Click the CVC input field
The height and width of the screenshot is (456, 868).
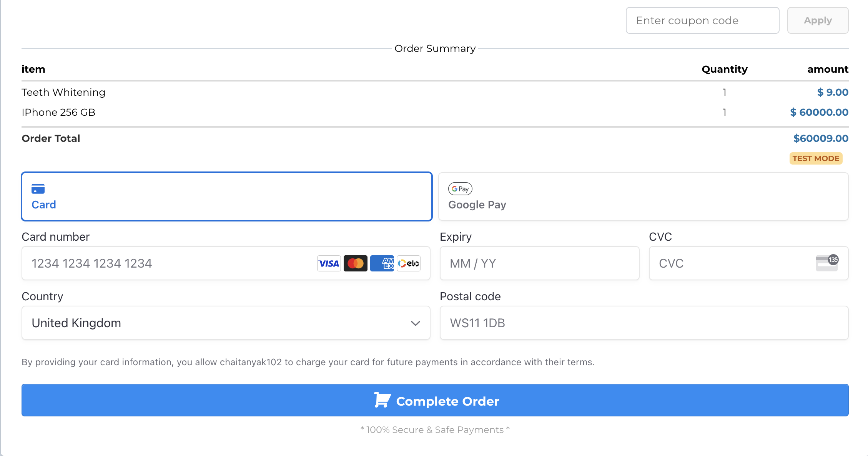pos(730,263)
